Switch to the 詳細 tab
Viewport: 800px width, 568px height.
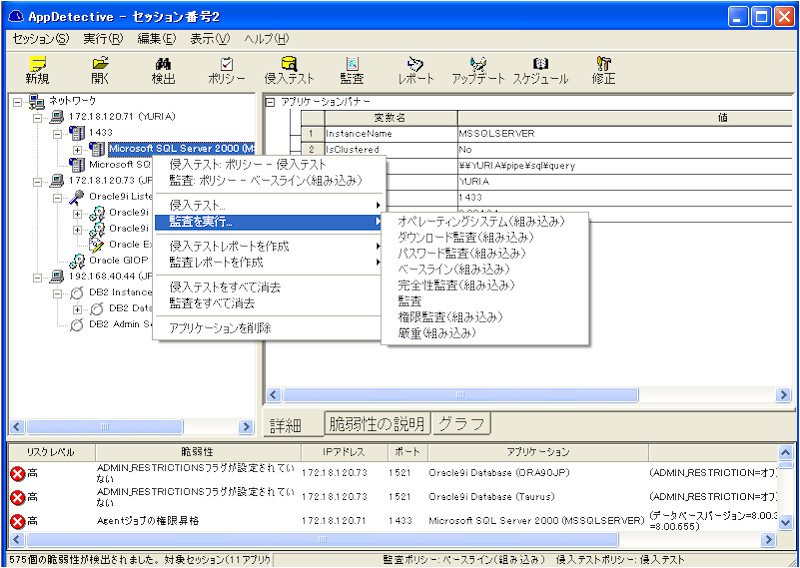293,425
